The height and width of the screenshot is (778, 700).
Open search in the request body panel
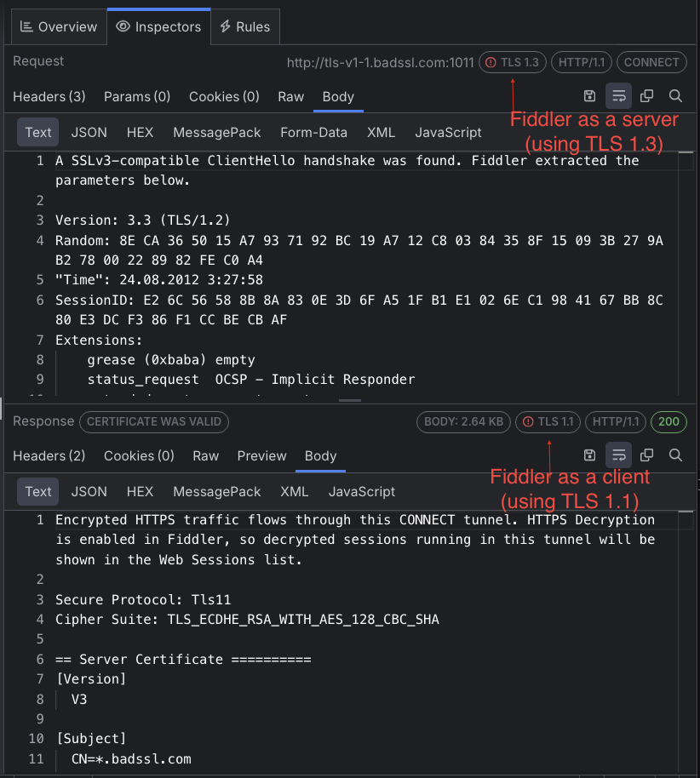[x=674, y=96]
